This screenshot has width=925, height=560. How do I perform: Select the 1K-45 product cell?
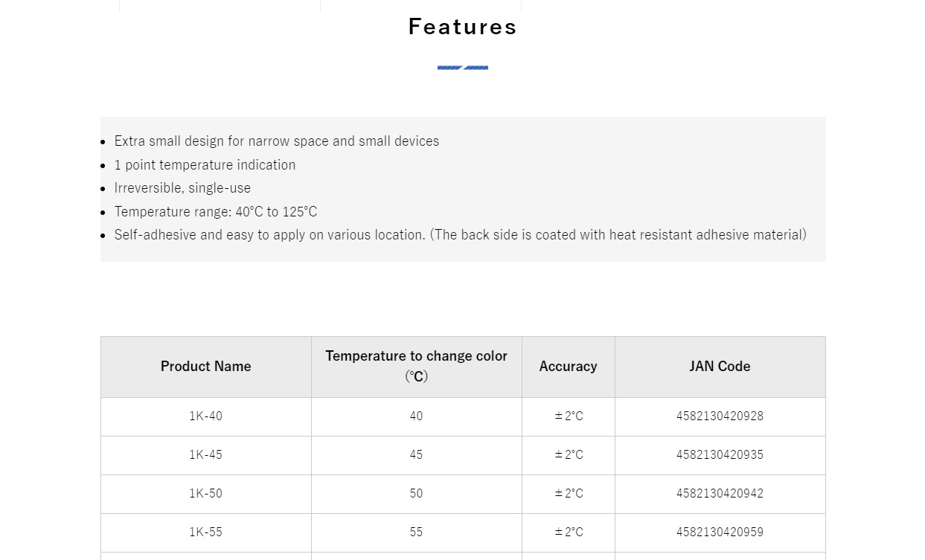(205, 455)
